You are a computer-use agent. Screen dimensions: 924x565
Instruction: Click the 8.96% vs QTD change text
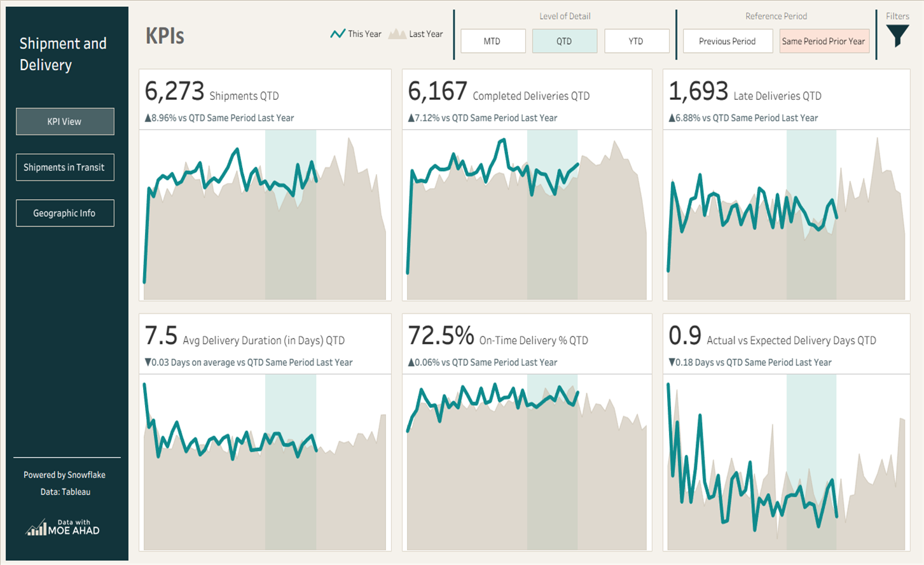[x=219, y=118]
